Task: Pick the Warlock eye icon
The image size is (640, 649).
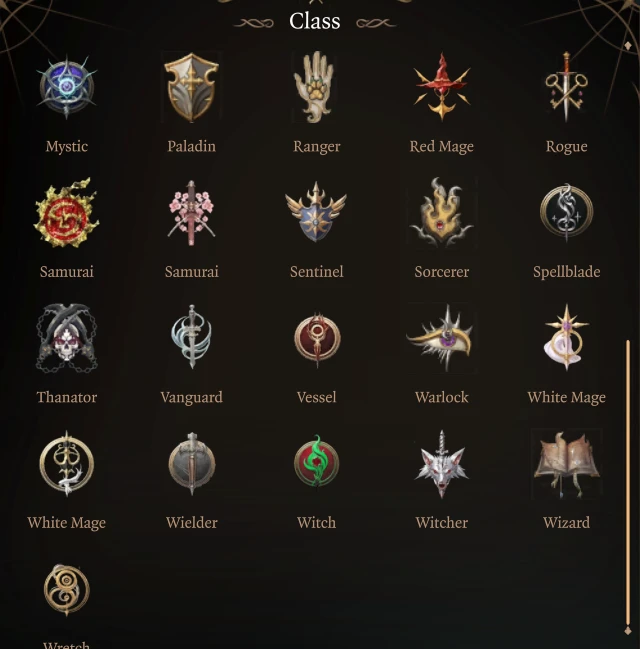Action: 441,338
